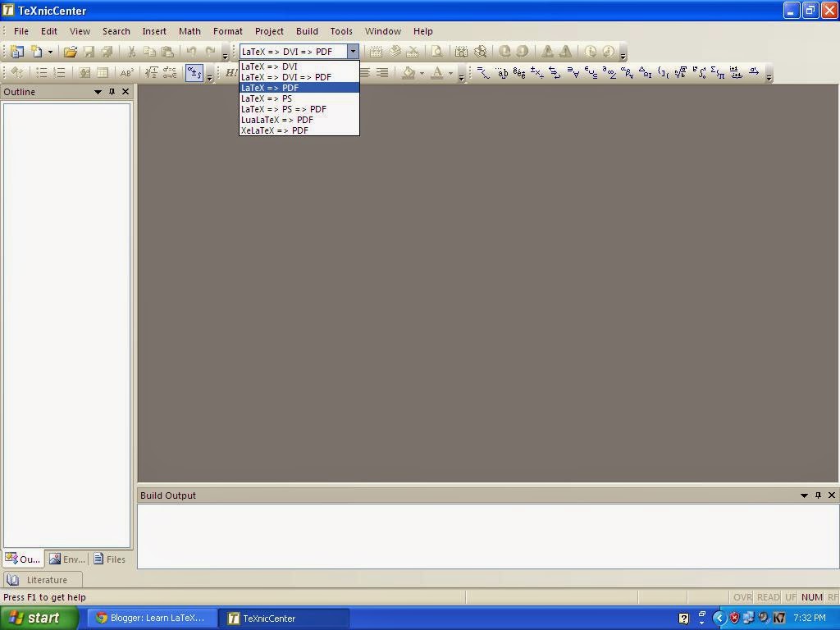Insert a table using the table icon

[103, 73]
